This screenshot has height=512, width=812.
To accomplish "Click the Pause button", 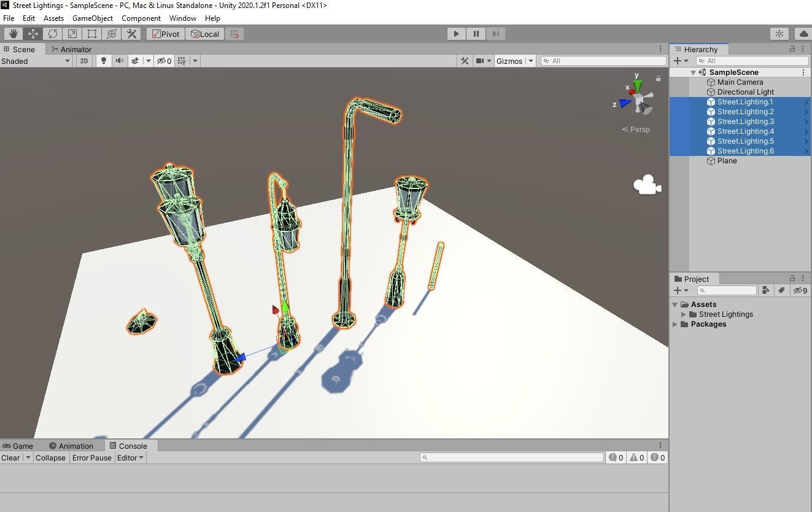I will (x=476, y=34).
